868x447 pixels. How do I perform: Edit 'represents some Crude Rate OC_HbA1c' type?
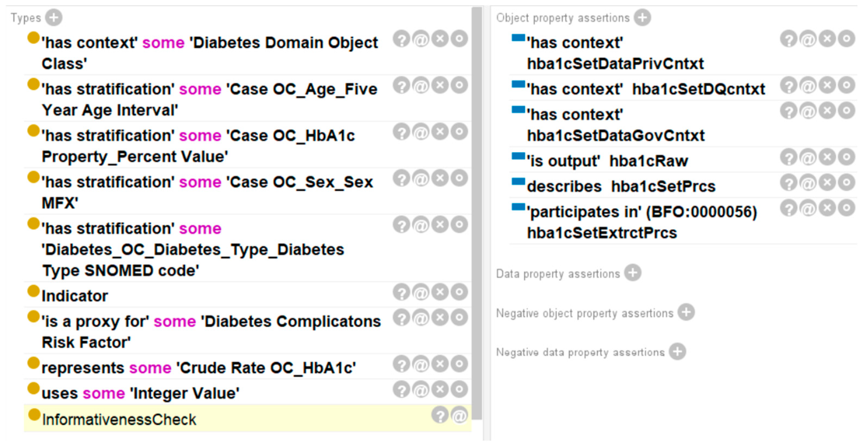coord(459,364)
